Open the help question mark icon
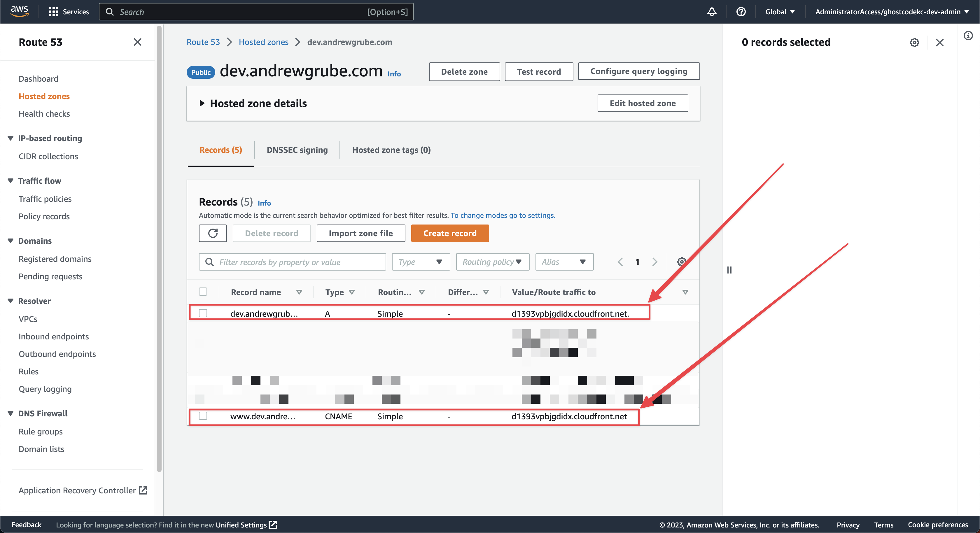Image resolution: width=980 pixels, height=533 pixels. 741,12
